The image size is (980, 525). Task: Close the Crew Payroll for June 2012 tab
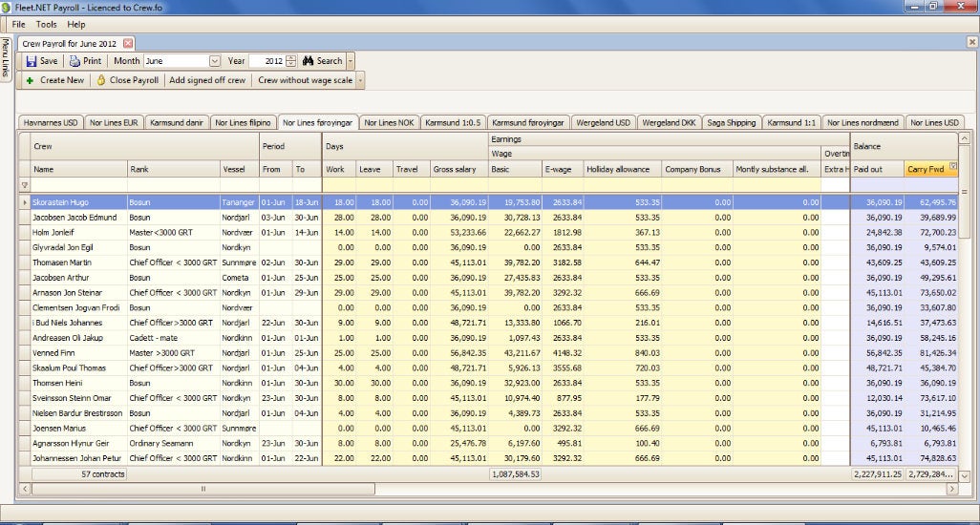[128, 43]
